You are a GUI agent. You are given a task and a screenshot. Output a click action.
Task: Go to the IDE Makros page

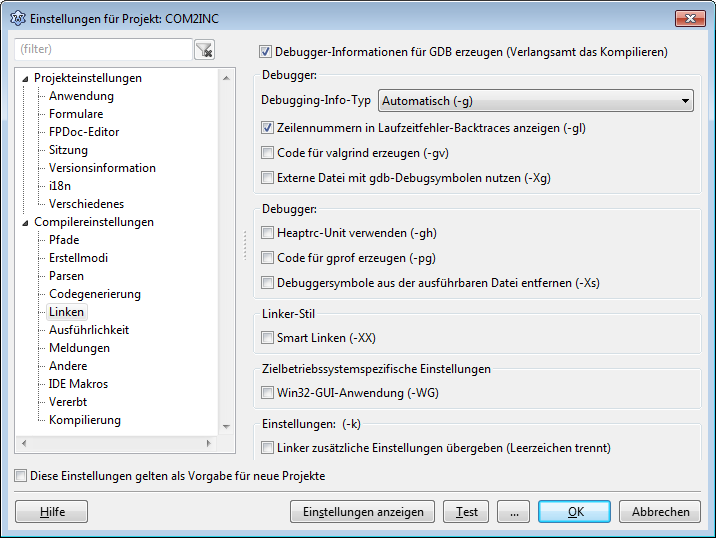pos(78,384)
